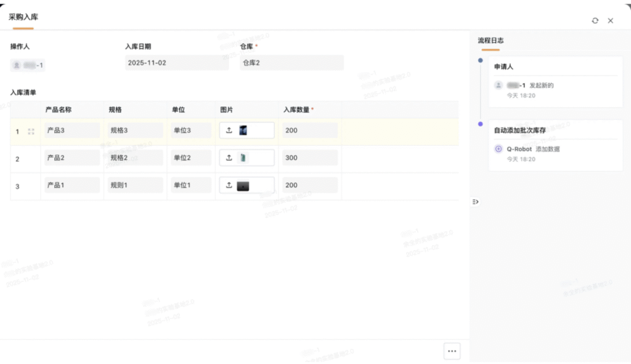Screen dimensions: 631x364
Task: Click the Q-Robot avatar icon
Action: (499, 149)
